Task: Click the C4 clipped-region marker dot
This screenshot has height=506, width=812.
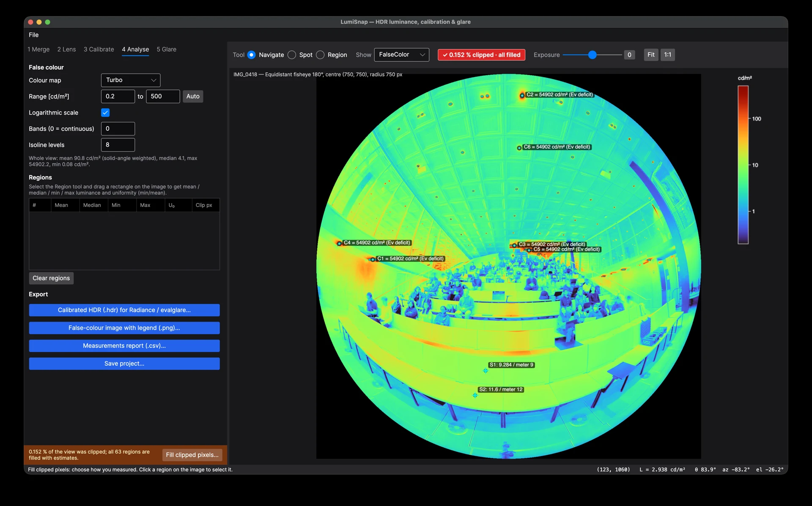Action: point(339,243)
